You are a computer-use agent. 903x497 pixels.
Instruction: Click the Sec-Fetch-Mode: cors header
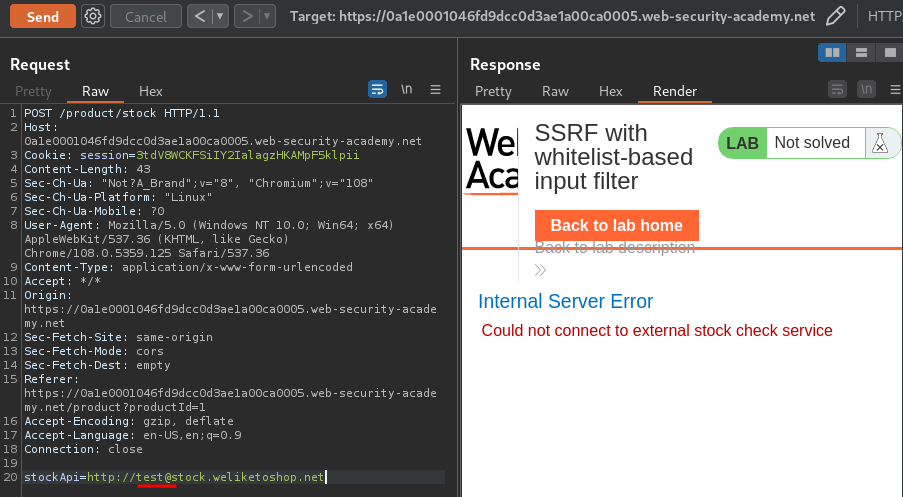coord(94,351)
